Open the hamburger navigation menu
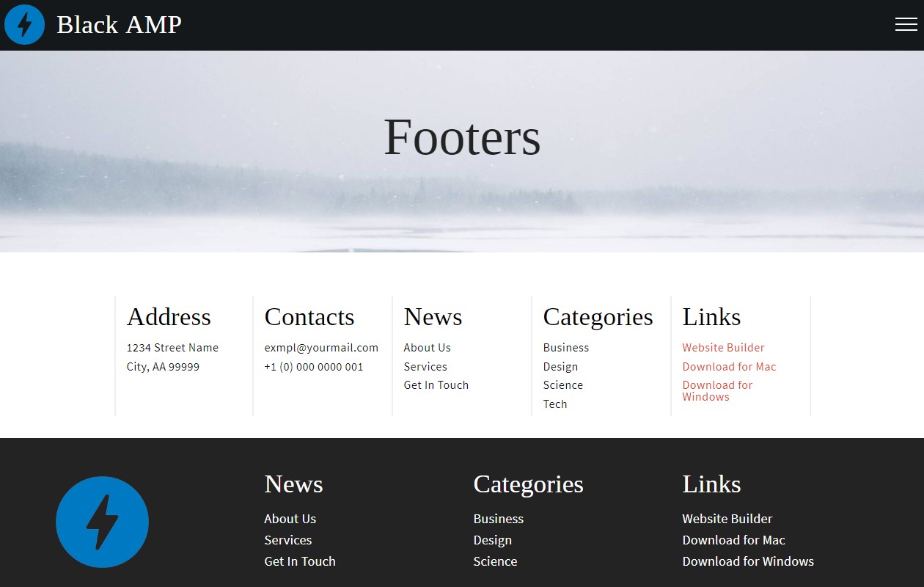Screen dimensions: 924x587 tap(905, 23)
